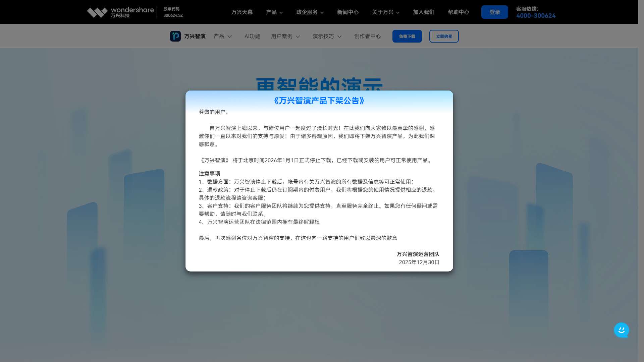The height and width of the screenshot is (362, 644).
Task: Open 万兴天幕 in top navigation
Action: tap(242, 12)
